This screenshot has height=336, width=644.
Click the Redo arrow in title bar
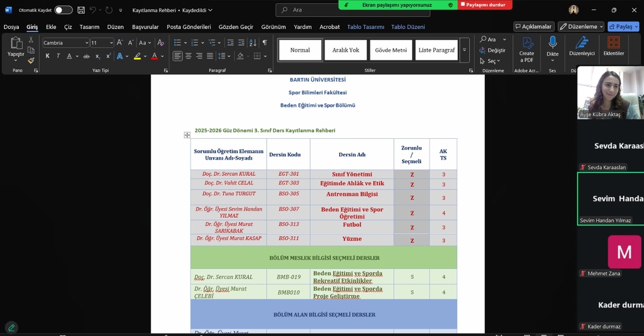click(x=109, y=10)
